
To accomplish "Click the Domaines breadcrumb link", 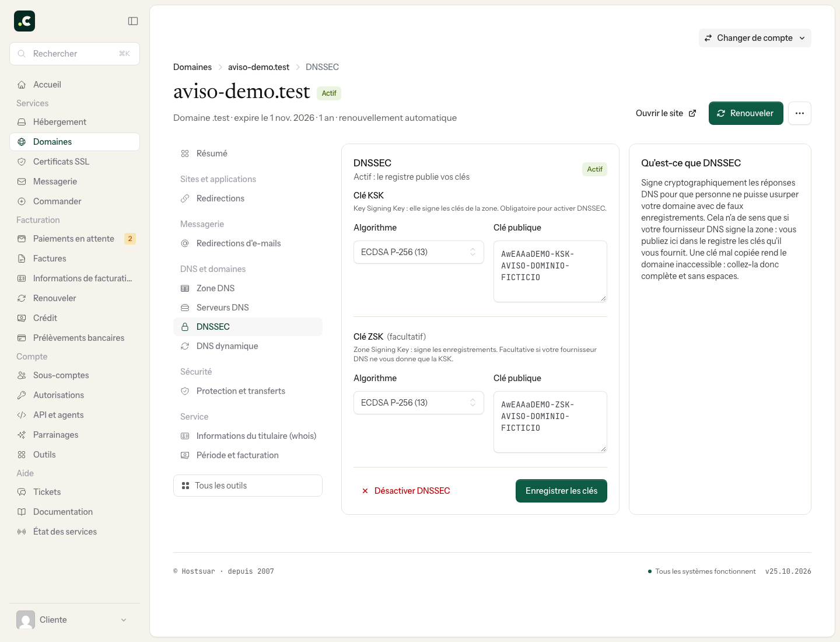I will 192,67.
